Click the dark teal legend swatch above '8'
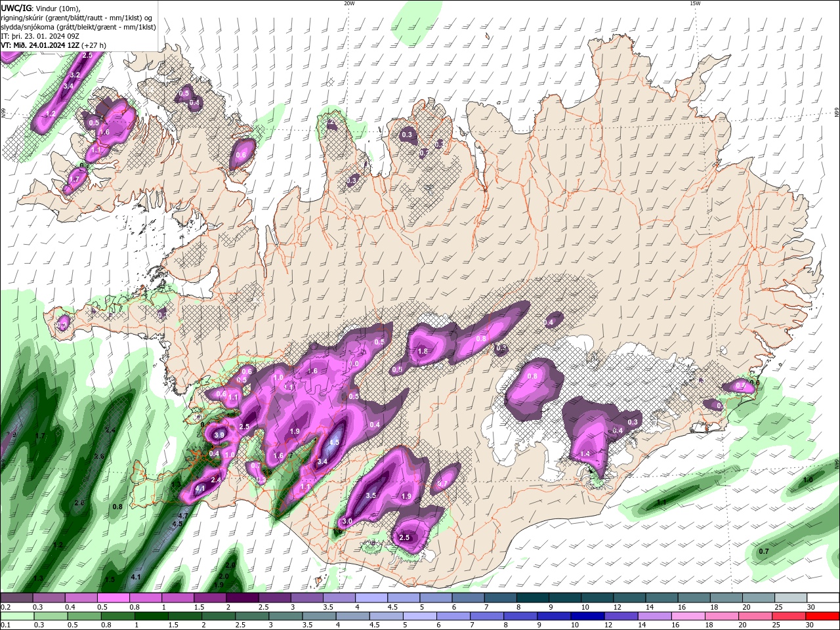 [x=532, y=597]
